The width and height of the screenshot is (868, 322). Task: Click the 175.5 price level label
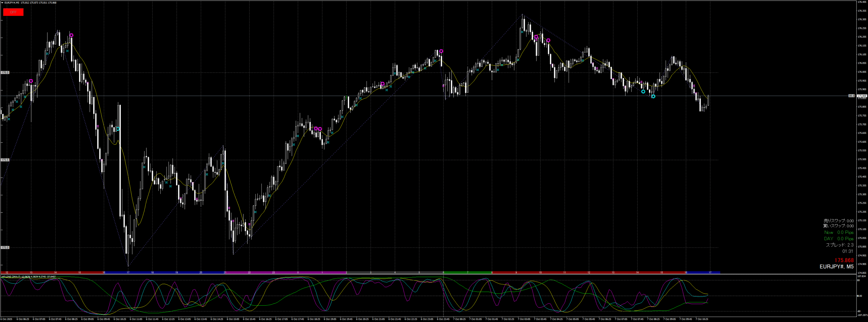tap(5, 160)
